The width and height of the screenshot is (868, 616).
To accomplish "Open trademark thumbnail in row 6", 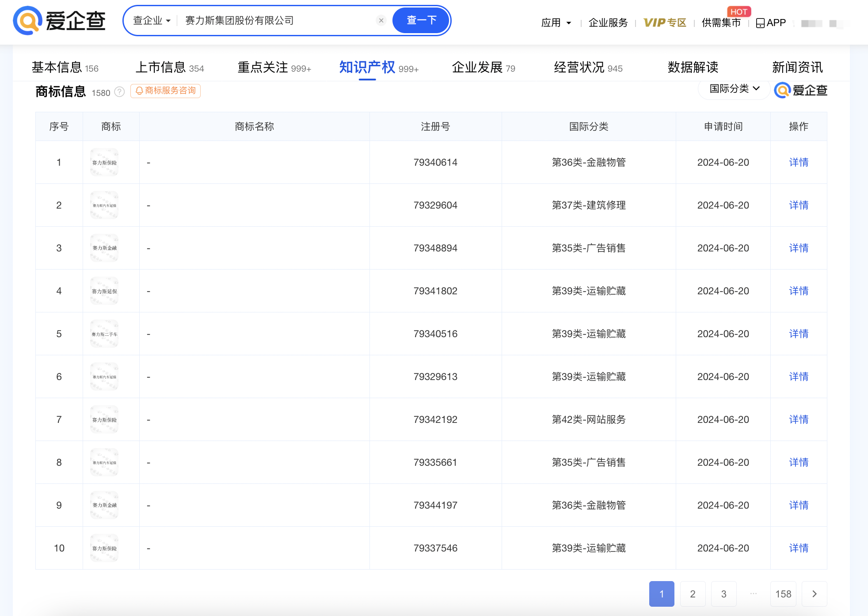I will pyautogui.click(x=104, y=376).
